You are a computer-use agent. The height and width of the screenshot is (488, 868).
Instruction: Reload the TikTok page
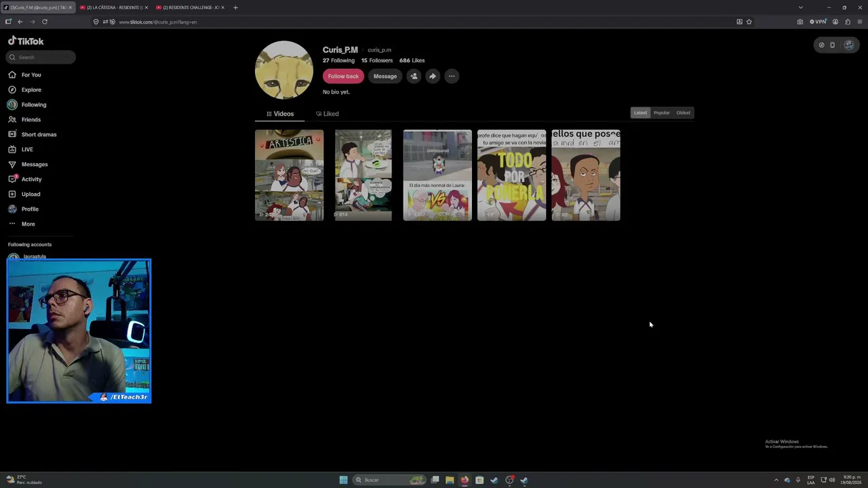click(45, 22)
